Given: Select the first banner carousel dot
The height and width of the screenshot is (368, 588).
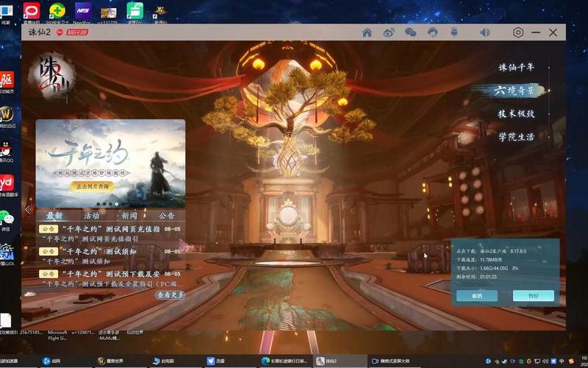Looking at the screenshot, I should click(x=98, y=204).
